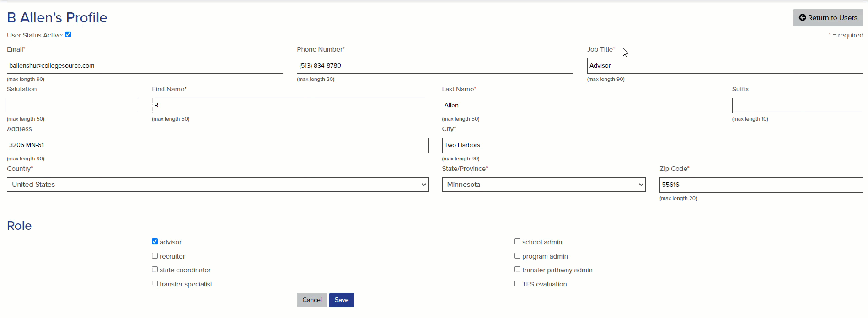This screenshot has width=868, height=318.
Task: Open the Country dropdown
Action: 218,185
